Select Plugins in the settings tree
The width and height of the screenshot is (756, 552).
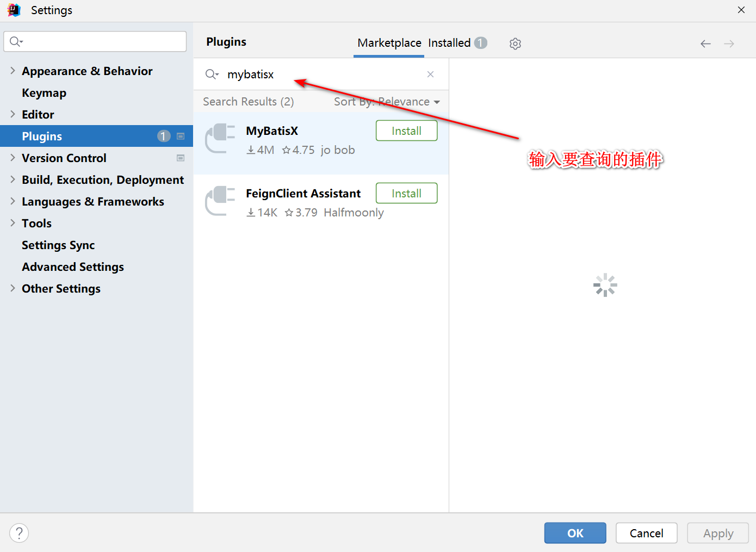pos(96,136)
